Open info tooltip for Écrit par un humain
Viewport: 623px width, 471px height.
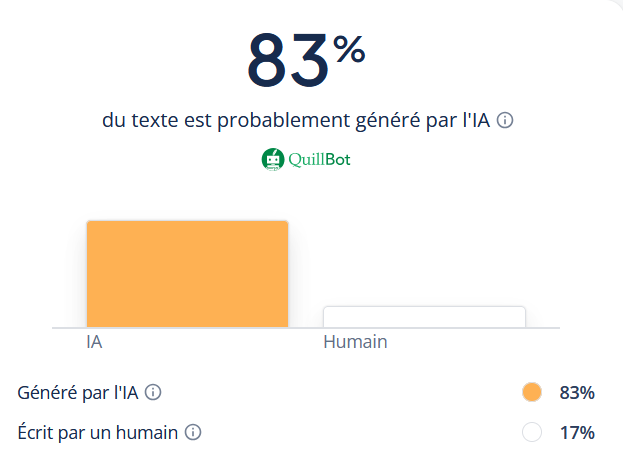pyautogui.click(x=194, y=433)
